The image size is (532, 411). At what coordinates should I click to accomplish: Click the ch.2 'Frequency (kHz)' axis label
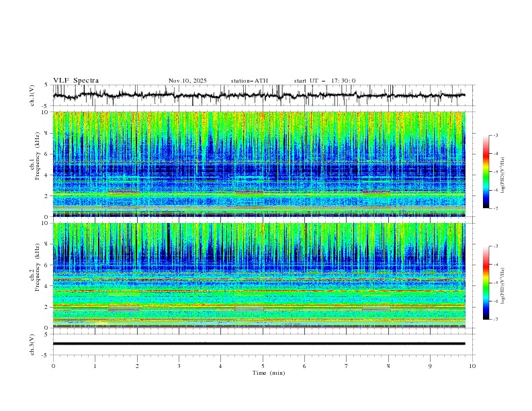[38, 267]
